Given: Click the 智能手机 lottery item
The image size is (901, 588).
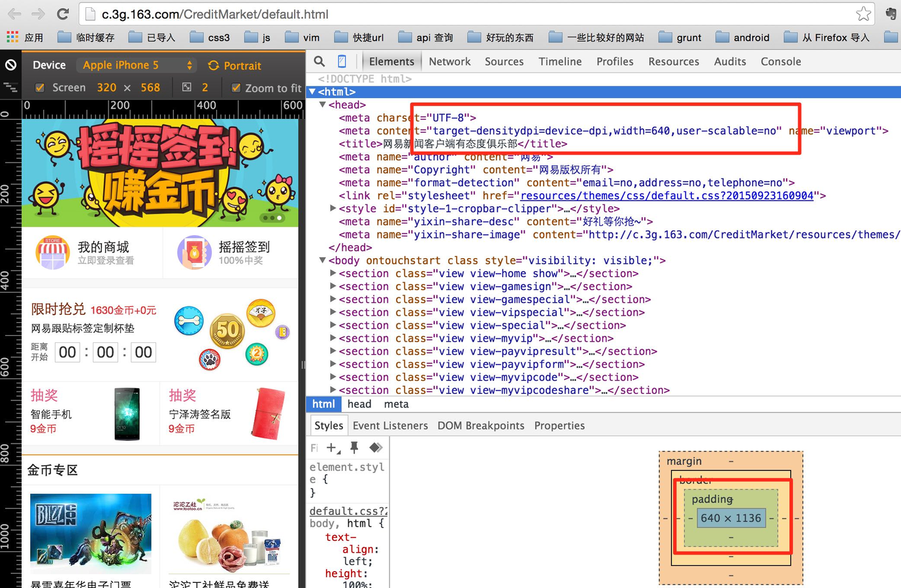Looking at the screenshot, I should 91,414.
